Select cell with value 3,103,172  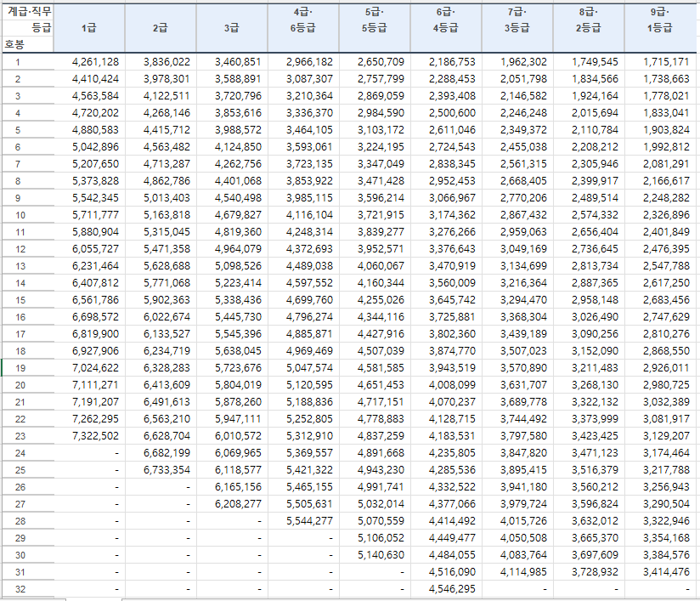tap(375, 129)
